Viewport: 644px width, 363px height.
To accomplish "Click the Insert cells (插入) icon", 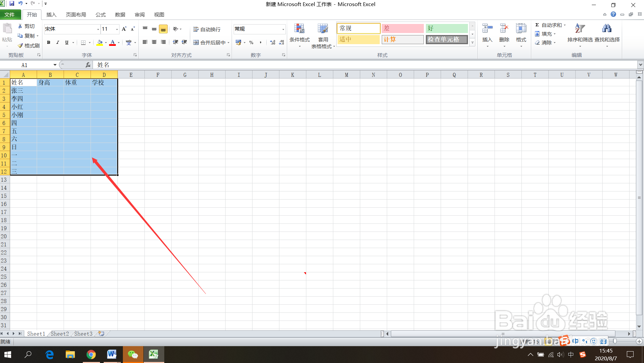I will click(487, 28).
